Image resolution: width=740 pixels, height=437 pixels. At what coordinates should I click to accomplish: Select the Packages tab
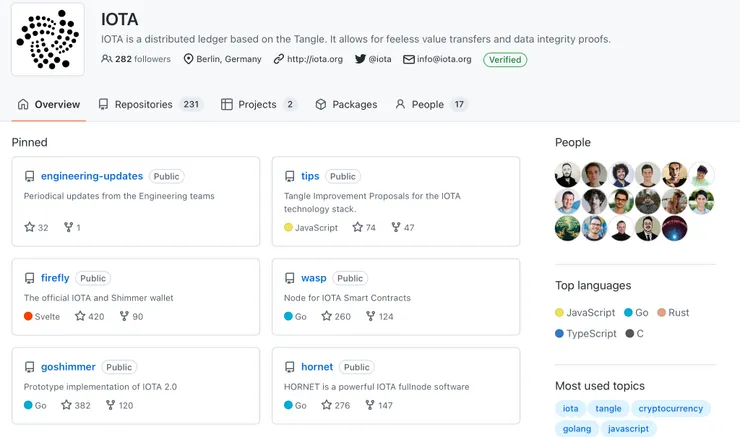(x=346, y=104)
